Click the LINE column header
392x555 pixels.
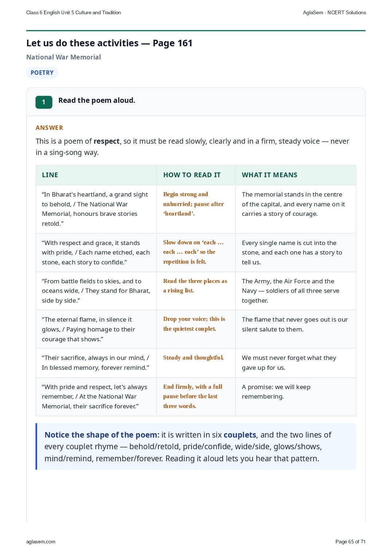coord(50,175)
